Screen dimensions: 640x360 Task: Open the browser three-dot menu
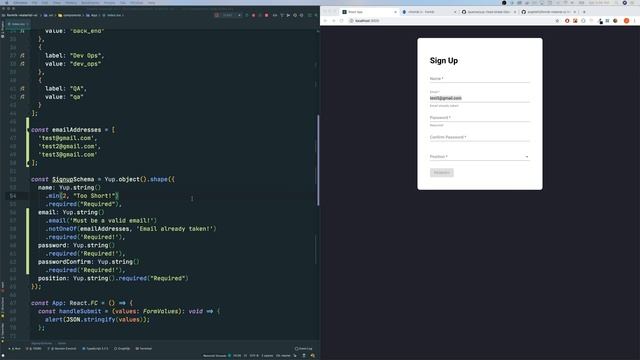pyautogui.click(x=635, y=21)
